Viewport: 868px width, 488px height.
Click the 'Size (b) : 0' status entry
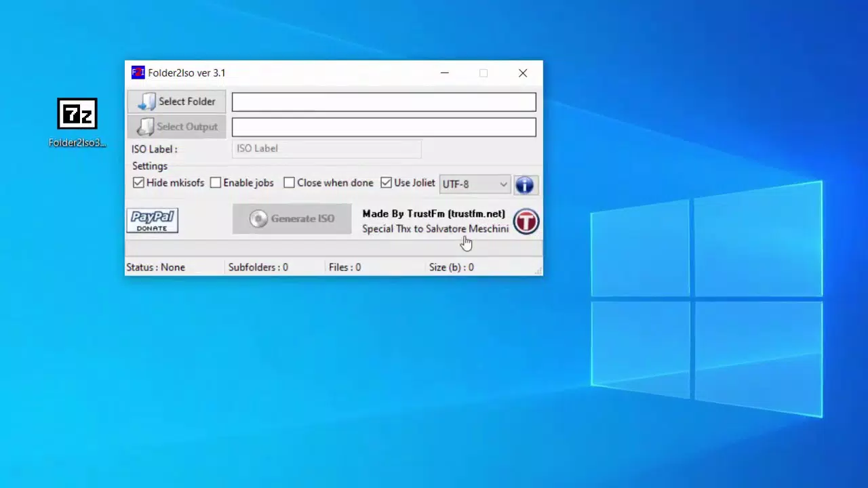pos(451,267)
